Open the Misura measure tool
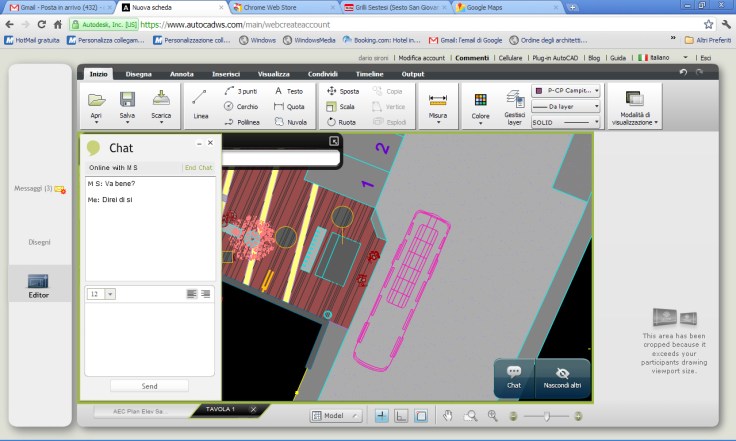 point(437,104)
